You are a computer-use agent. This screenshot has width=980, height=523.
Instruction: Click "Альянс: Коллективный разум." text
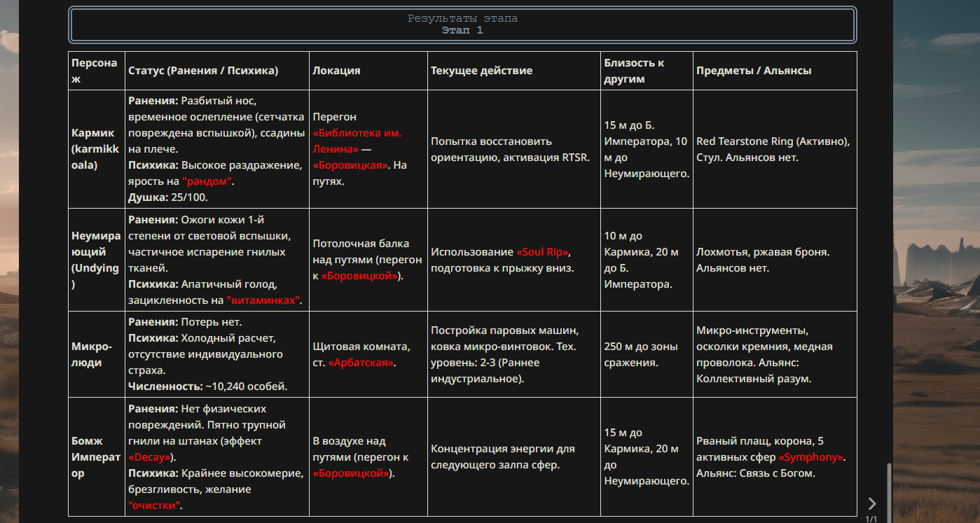[754, 371]
